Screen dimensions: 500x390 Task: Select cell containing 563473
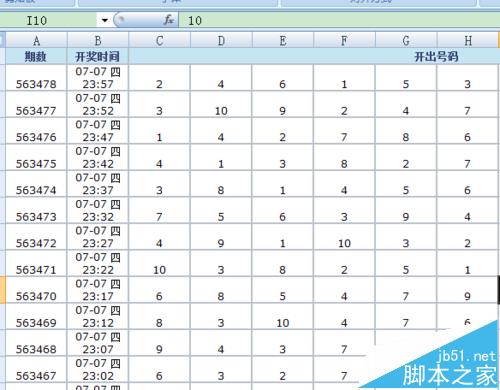[x=36, y=210]
